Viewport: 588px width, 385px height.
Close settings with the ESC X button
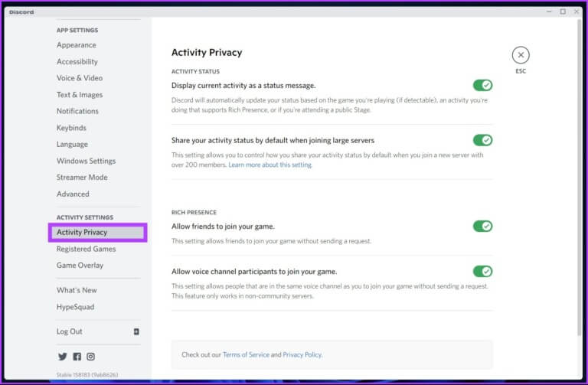pyautogui.click(x=521, y=55)
